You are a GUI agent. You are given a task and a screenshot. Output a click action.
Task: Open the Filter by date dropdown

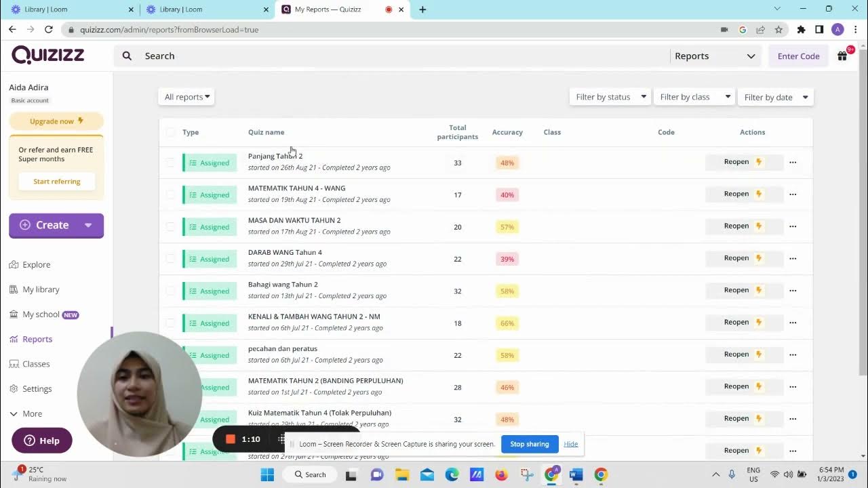775,97
